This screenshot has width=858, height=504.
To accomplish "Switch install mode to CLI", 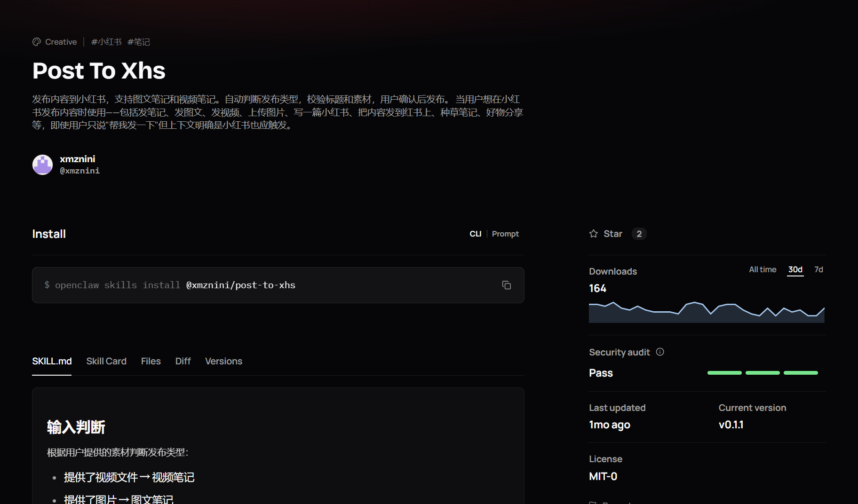I will (x=475, y=234).
